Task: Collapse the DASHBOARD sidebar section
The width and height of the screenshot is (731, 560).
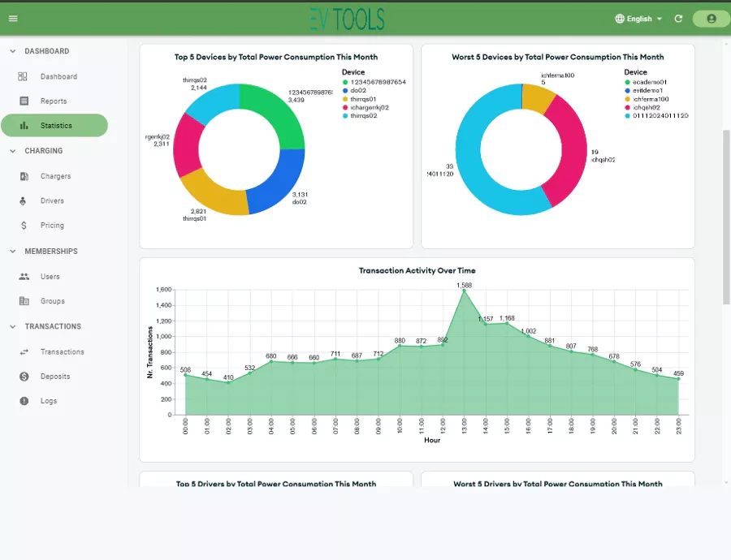Action: click(13, 51)
